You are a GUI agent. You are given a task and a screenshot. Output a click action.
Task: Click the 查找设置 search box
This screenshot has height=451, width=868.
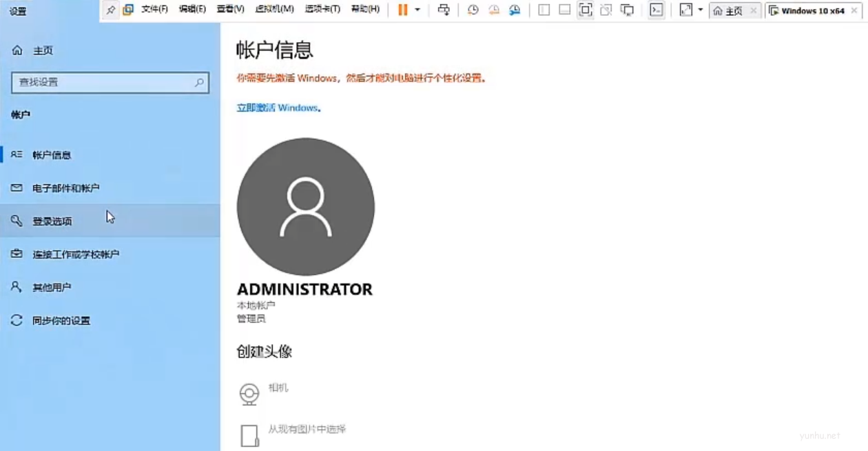pyautogui.click(x=110, y=82)
